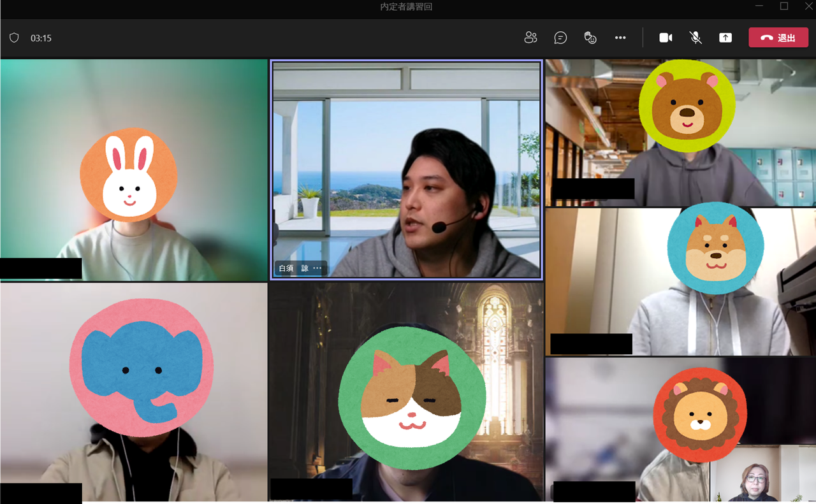Click the small self-view video thumbnail

[x=762, y=474]
